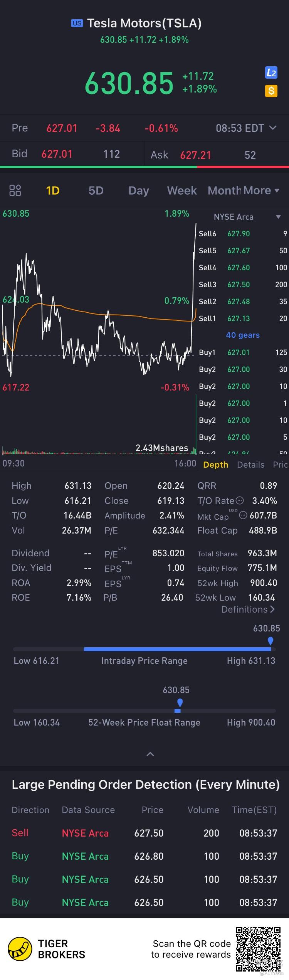Viewport: 289px width, 980px height.
Task: Tap the Sell5 627.67 order row
Action: [x=243, y=251]
